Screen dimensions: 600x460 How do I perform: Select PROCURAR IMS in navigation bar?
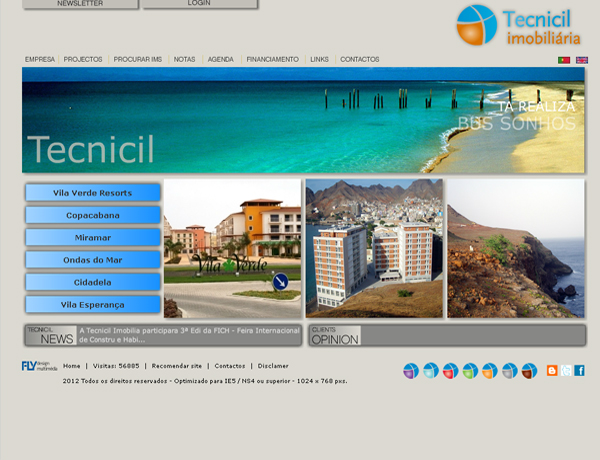(x=138, y=60)
